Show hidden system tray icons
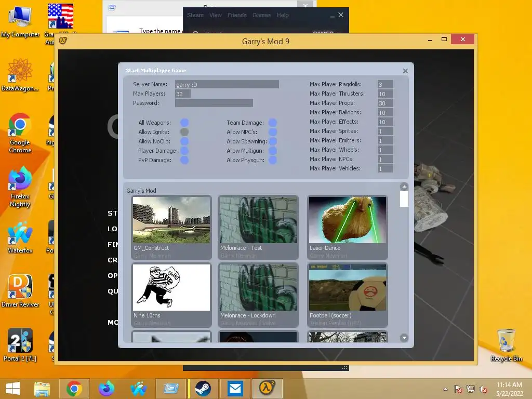Image resolution: width=532 pixels, height=399 pixels. point(445,389)
